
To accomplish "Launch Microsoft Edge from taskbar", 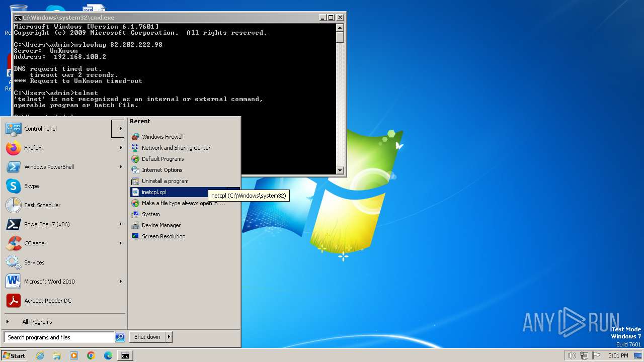I will 108,355.
